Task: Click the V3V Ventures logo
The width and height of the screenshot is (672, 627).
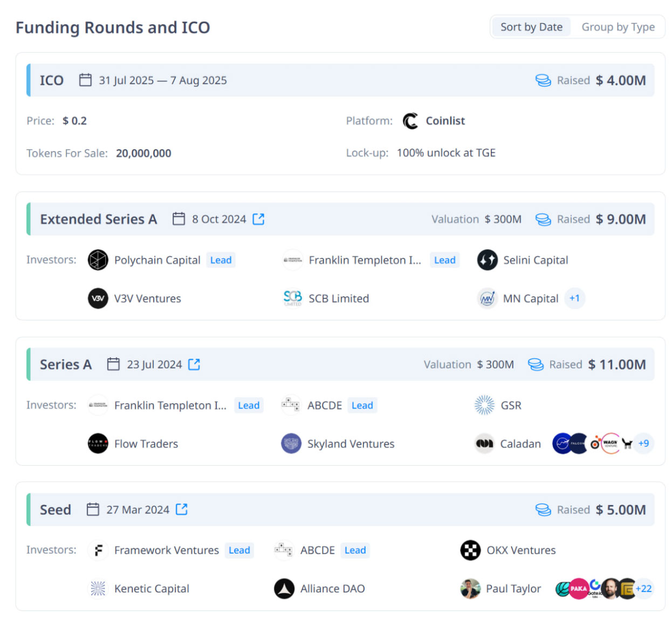Action: (98, 298)
